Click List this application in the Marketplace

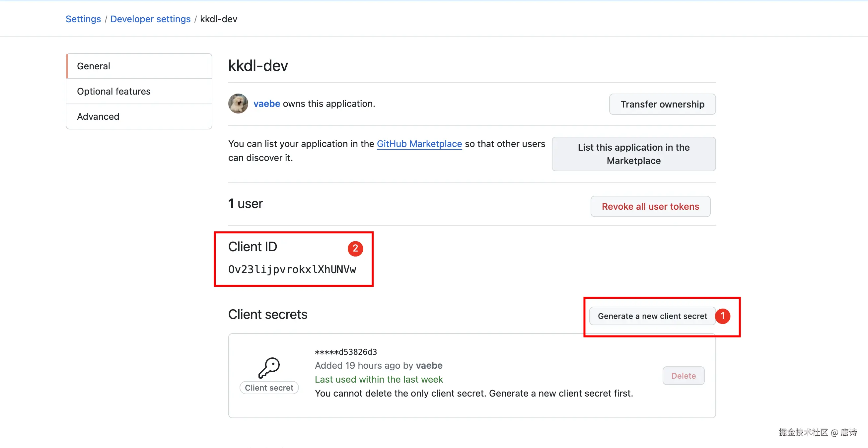point(633,154)
